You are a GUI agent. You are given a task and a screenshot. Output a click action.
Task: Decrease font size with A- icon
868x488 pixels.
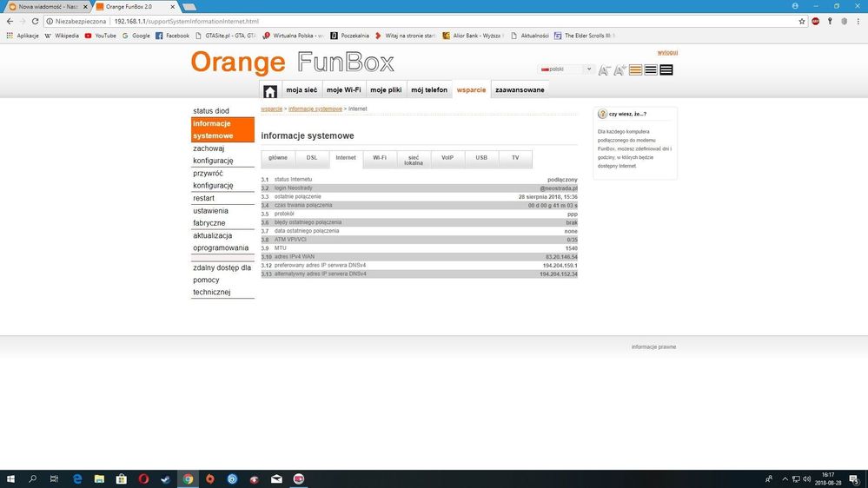604,69
